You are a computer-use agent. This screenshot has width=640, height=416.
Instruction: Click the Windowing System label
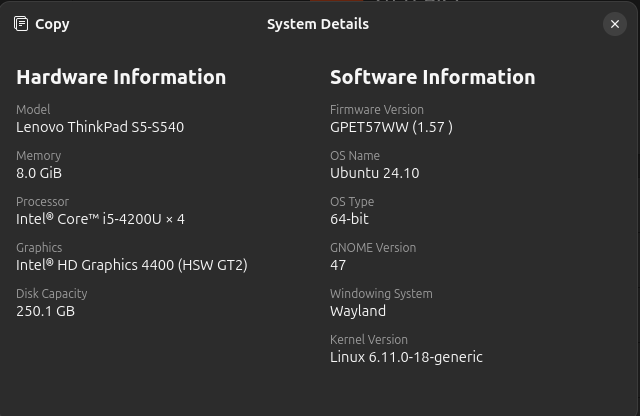(x=381, y=294)
